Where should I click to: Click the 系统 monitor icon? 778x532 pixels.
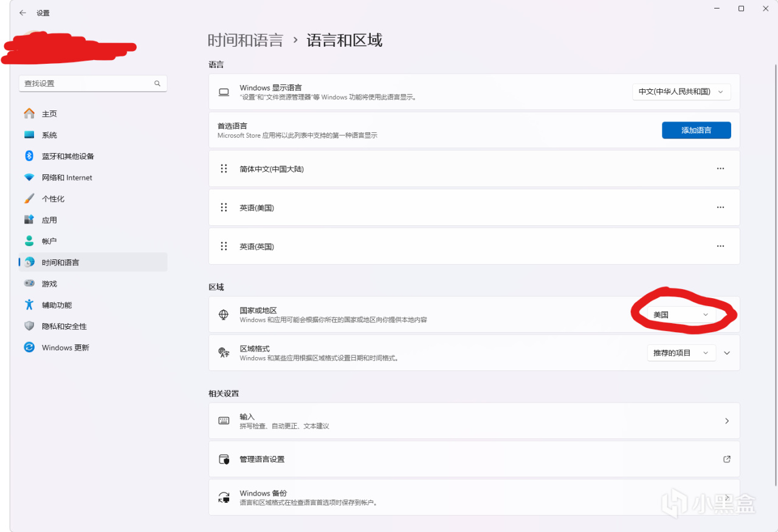(x=29, y=135)
